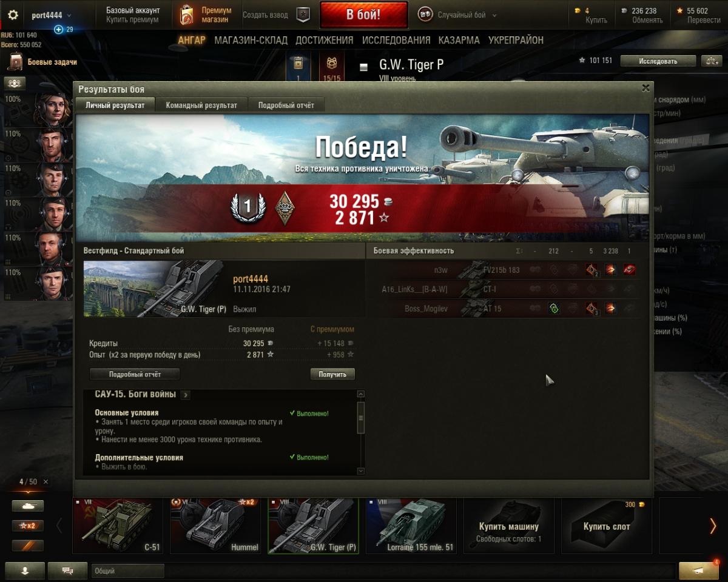Click the mission list scrollbar handle
The image size is (728, 582).
361,417
